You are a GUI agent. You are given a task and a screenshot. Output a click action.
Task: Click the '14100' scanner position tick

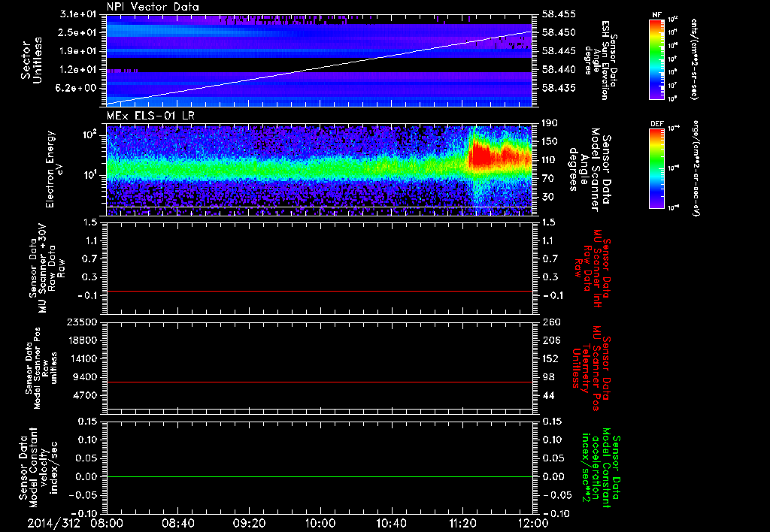point(82,358)
